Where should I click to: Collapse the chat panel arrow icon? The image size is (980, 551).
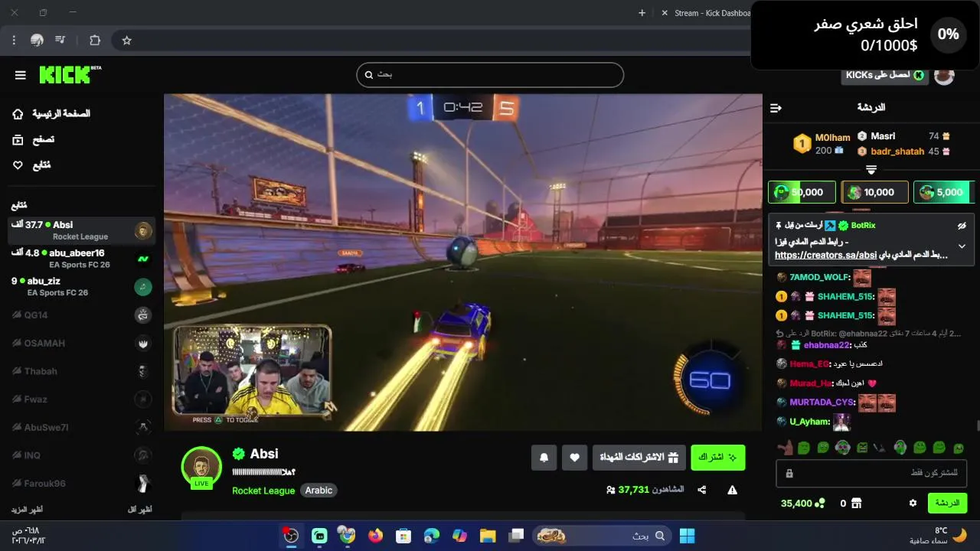(x=776, y=108)
